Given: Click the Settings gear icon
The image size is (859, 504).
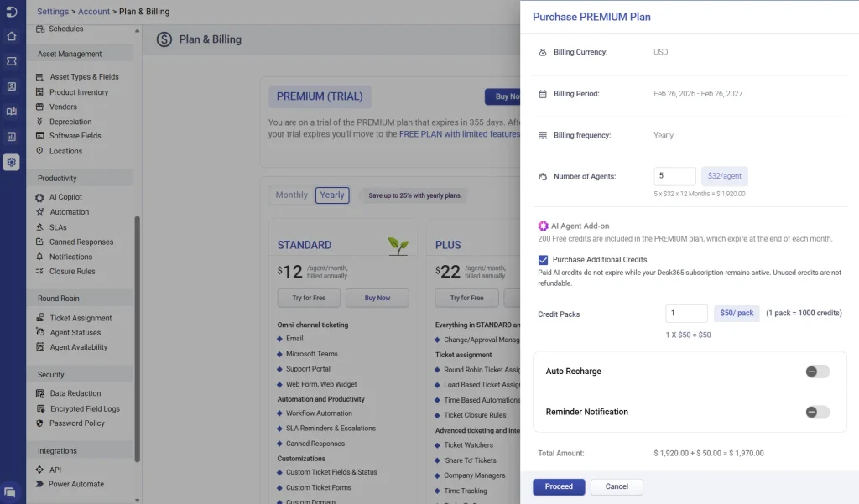Looking at the screenshot, I should 12,163.
